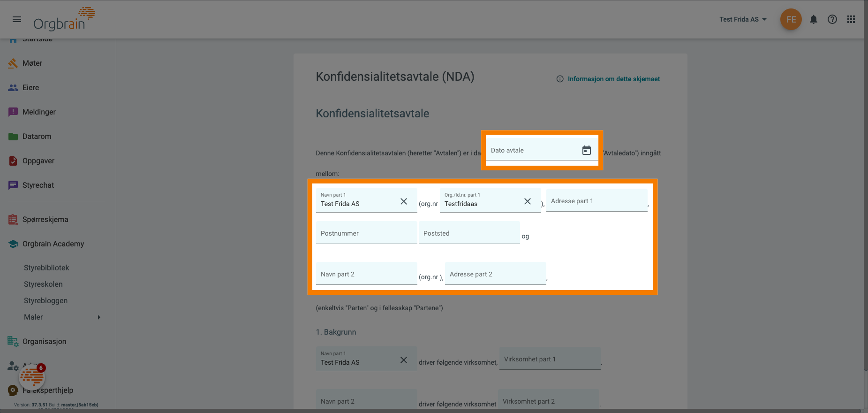This screenshot has height=413, width=868.
Task: Click the Møter gavel icon
Action: coord(13,63)
